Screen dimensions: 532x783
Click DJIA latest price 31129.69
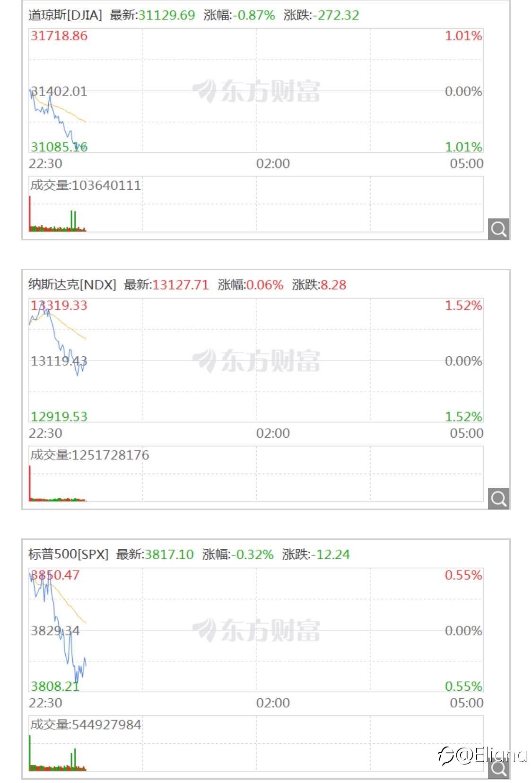pyautogui.click(x=166, y=15)
